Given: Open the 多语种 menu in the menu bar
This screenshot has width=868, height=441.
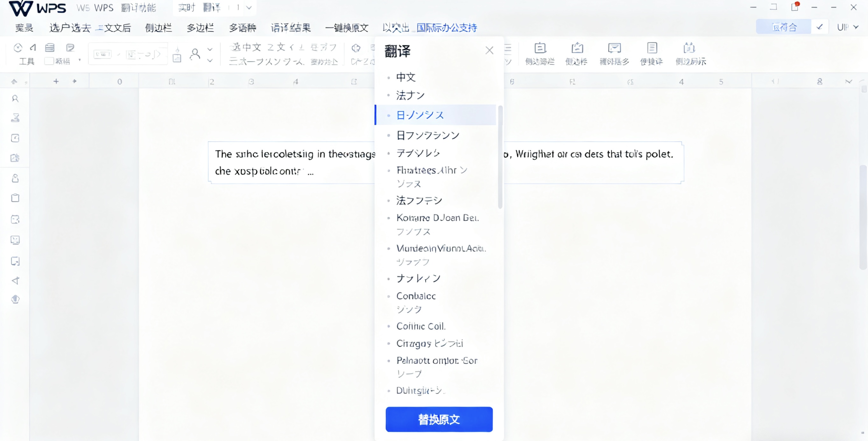Looking at the screenshot, I should tap(242, 28).
